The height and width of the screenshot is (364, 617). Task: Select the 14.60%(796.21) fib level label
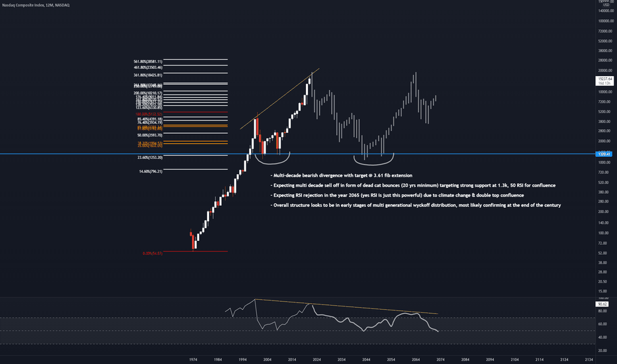click(x=150, y=171)
